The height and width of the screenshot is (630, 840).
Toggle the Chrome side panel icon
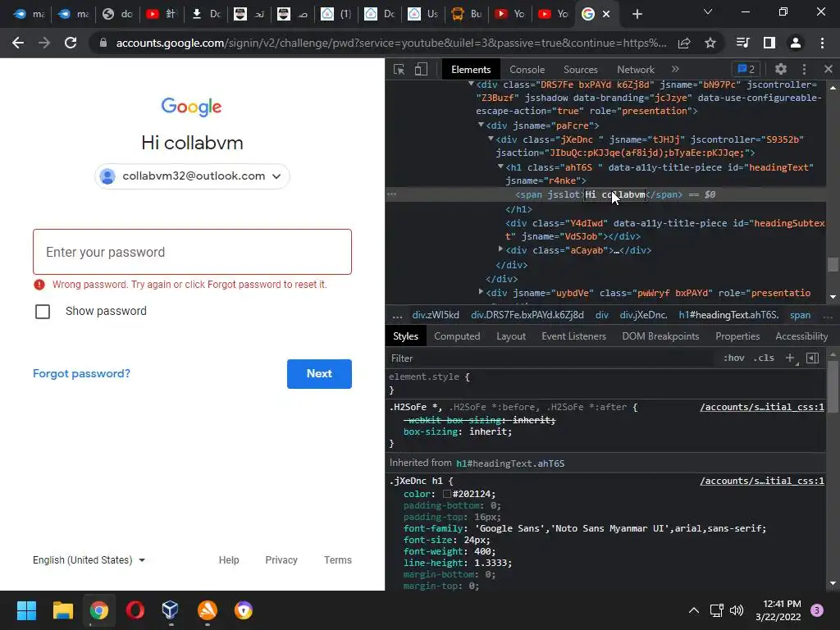(769, 43)
